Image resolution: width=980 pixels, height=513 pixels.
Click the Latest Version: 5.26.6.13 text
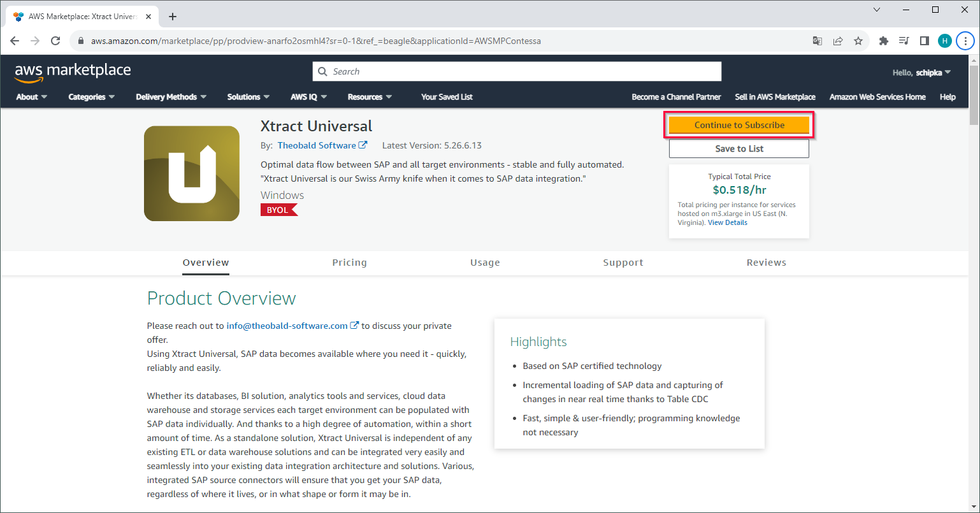pos(432,145)
